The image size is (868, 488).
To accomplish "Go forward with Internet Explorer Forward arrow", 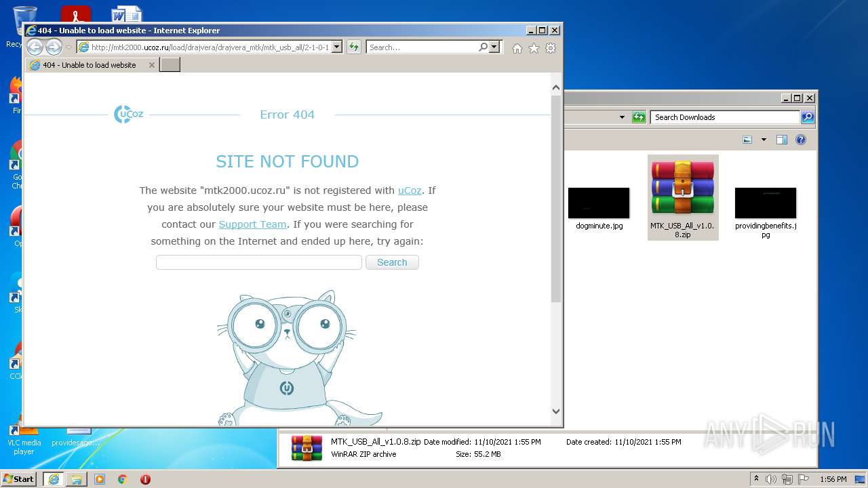I will click(54, 47).
